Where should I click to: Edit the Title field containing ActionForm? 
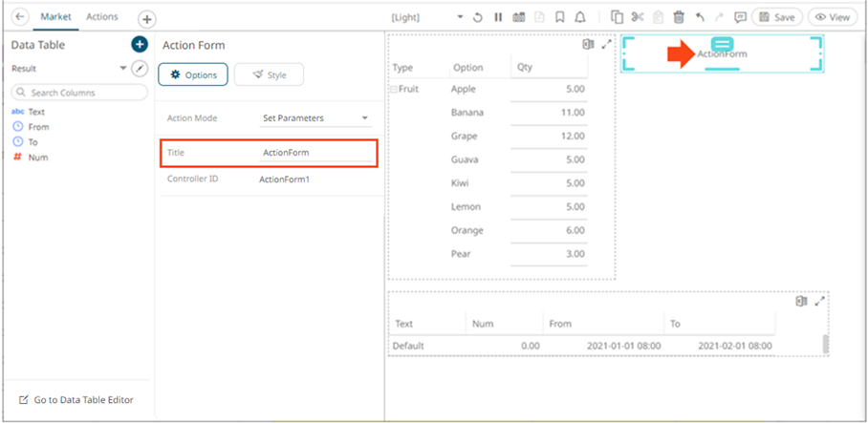pyautogui.click(x=315, y=153)
